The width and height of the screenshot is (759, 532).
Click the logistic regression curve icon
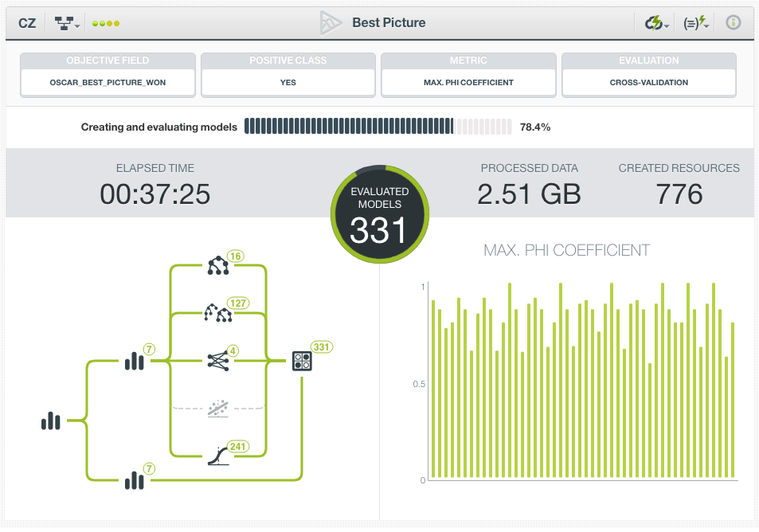coord(217,456)
